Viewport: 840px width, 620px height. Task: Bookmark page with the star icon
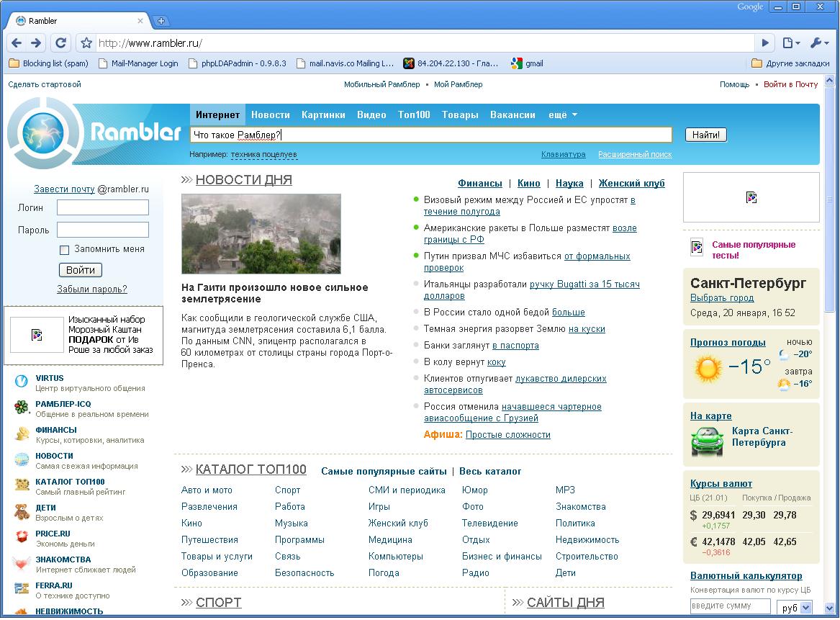coord(86,43)
